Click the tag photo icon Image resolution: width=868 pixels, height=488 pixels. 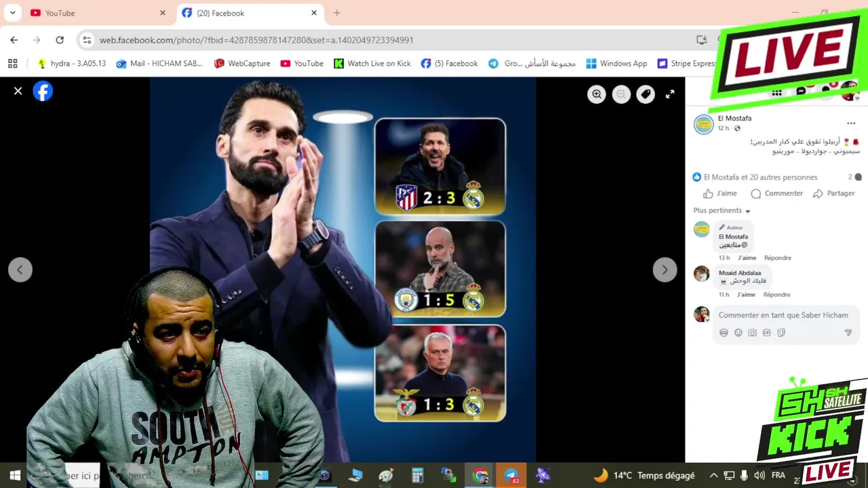[646, 94]
